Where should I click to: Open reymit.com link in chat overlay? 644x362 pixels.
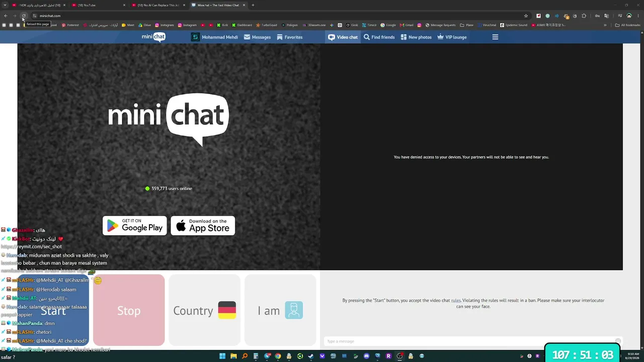click(x=31, y=247)
